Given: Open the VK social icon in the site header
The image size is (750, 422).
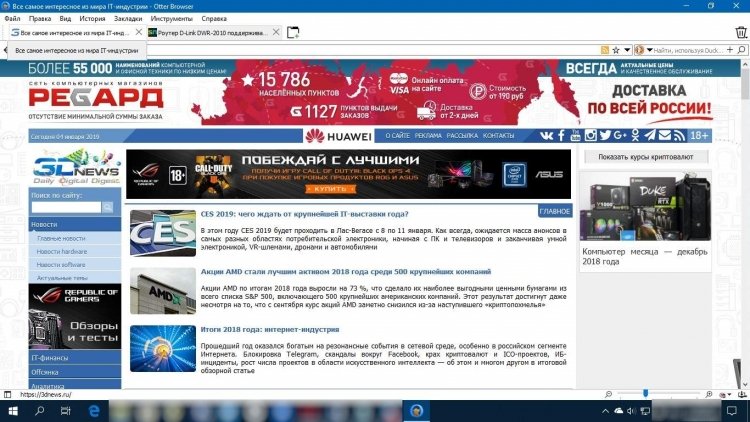Looking at the screenshot, I should 546,135.
